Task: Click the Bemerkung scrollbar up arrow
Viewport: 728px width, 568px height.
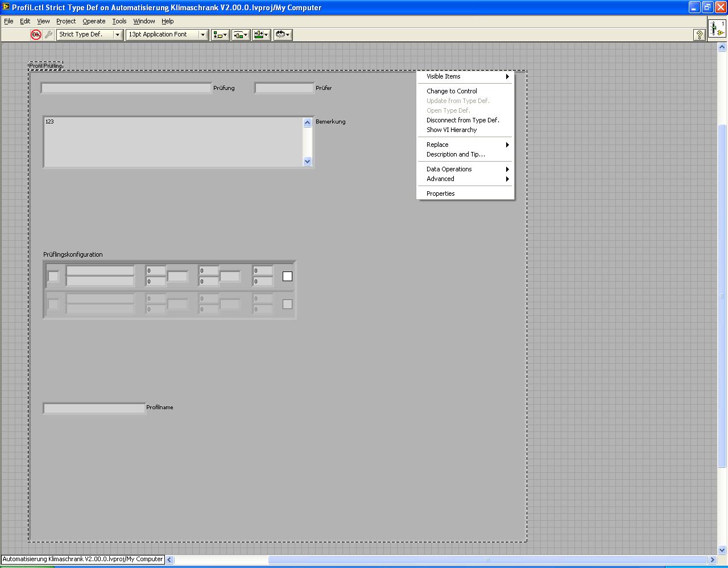Action: (308, 122)
